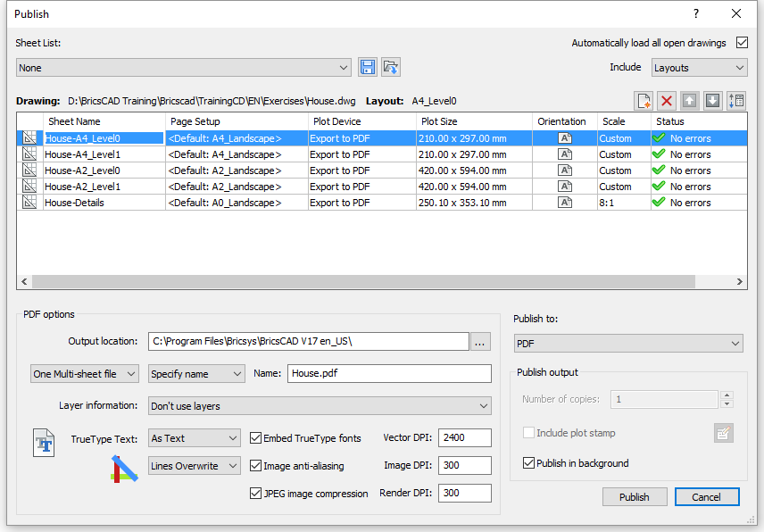Expand the Layer information dropdown

(320, 406)
